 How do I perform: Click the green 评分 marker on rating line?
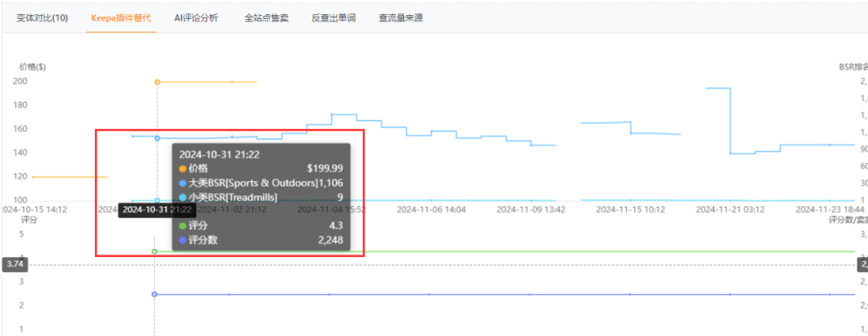pyautogui.click(x=154, y=251)
